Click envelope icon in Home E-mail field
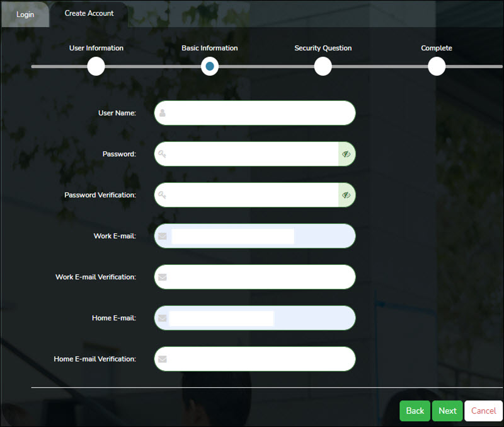The height and width of the screenshot is (427, 504). point(163,318)
